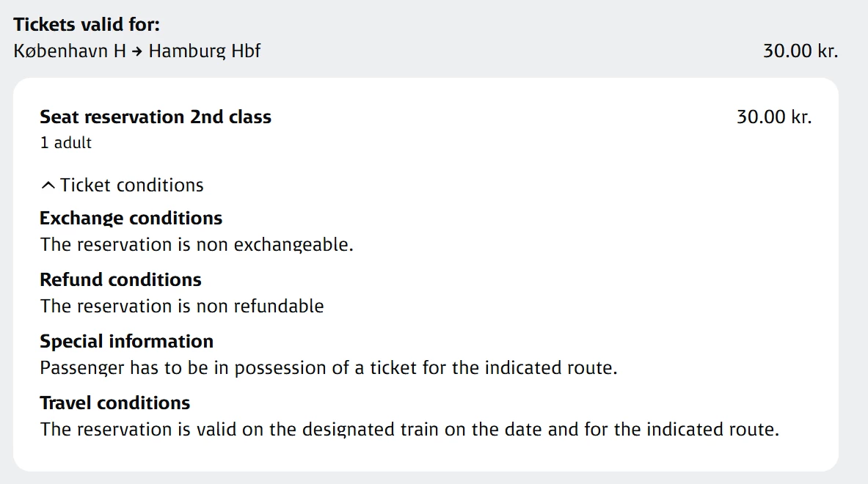Click the seat reservation price 30.00 kr.
The height and width of the screenshot is (484, 868).
click(773, 117)
